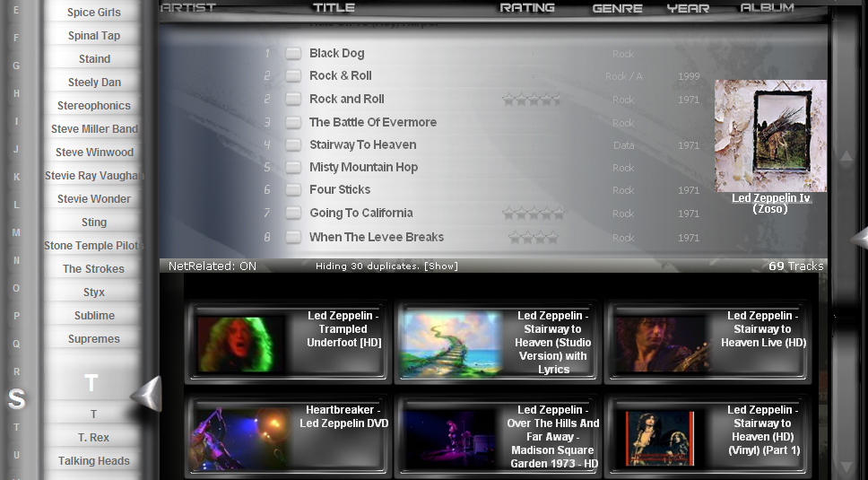This screenshot has width=868, height=480.
Task: Click the star rating for Rock and Roll
Action: pos(531,100)
